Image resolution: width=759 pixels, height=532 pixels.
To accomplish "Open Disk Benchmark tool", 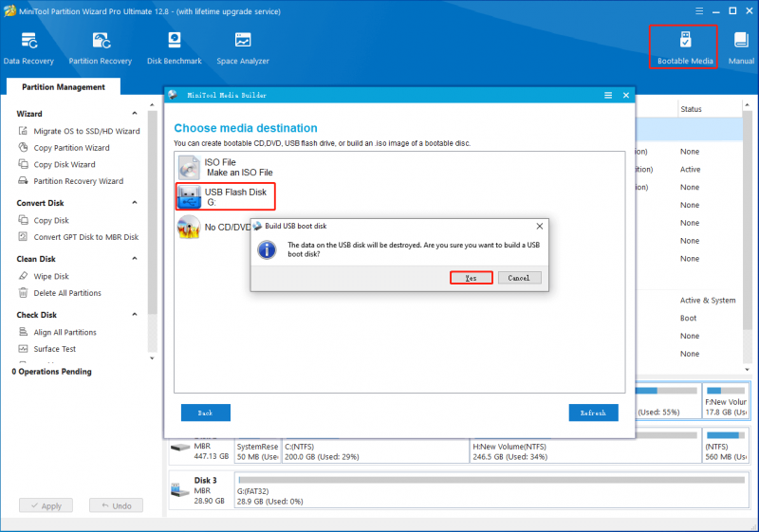I will click(175, 47).
